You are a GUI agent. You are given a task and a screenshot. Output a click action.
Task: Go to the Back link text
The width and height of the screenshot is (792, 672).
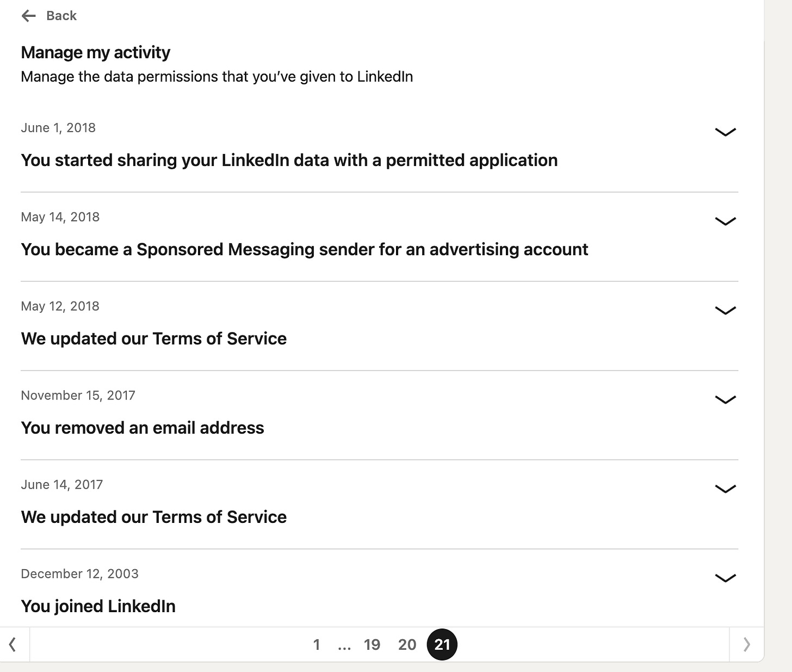pos(61,16)
